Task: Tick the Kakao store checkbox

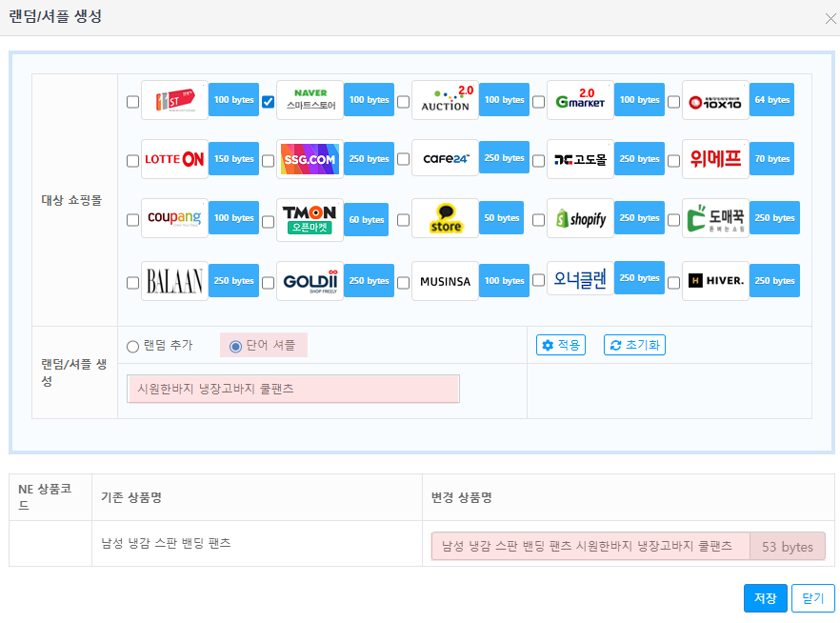Action: click(404, 220)
